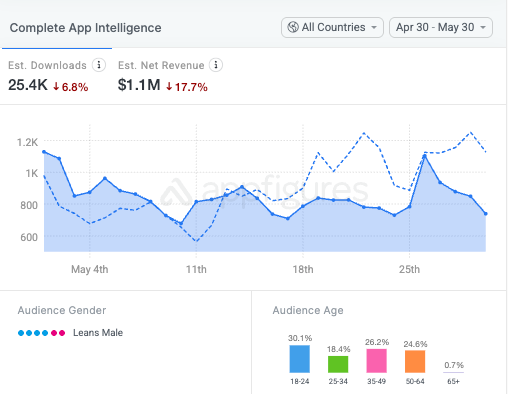This screenshot has width=508, height=394.
Task: Click the May 4th axis label
Action: 89,269
